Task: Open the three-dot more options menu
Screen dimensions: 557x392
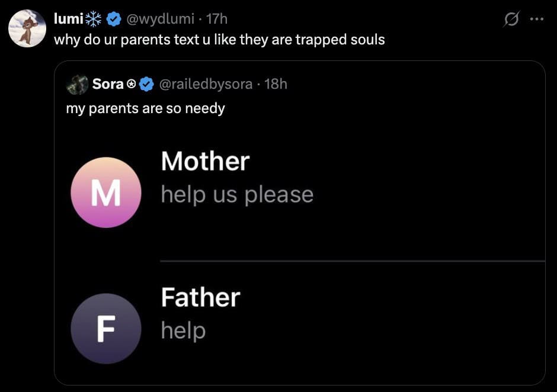Action: tap(536, 20)
